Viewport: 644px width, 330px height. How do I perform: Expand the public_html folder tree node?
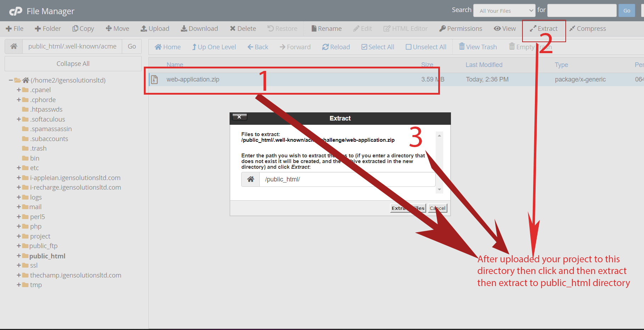(x=19, y=256)
